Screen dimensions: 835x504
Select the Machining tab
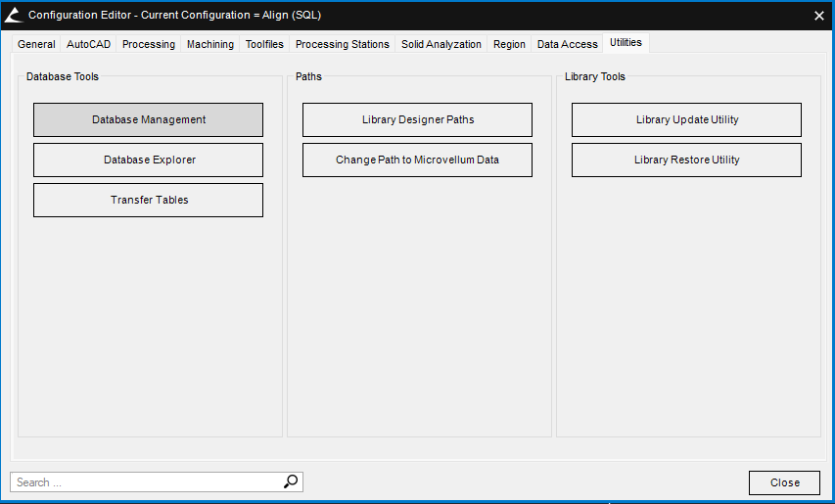pyautogui.click(x=210, y=44)
